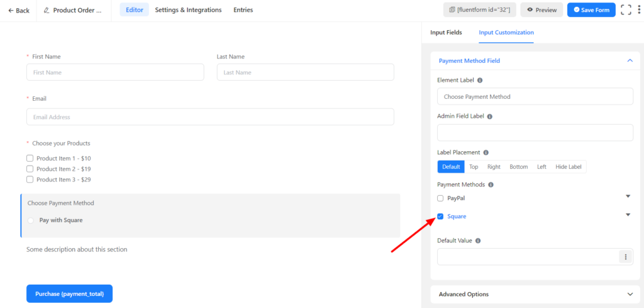Click the Save Form button
This screenshot has width=644, height=308.
click(591, 10)
